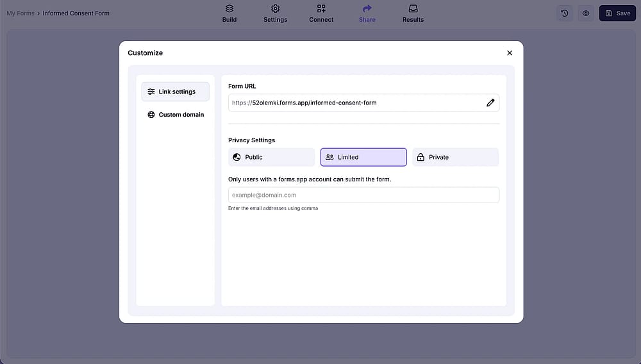Open the Settings tab
The width and height of the screenshot is (641, 364).
pos(275,13)
